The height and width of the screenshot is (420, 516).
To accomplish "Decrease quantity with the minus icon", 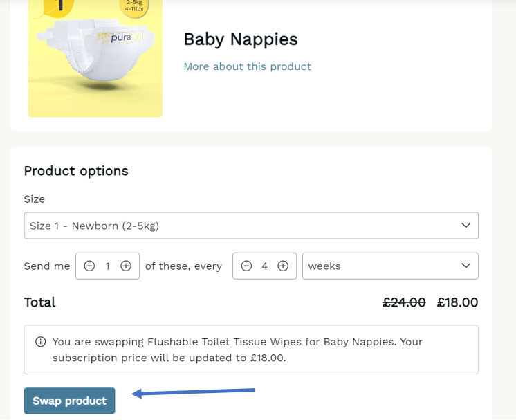I will pyautogui.click(x=89, y=266).
